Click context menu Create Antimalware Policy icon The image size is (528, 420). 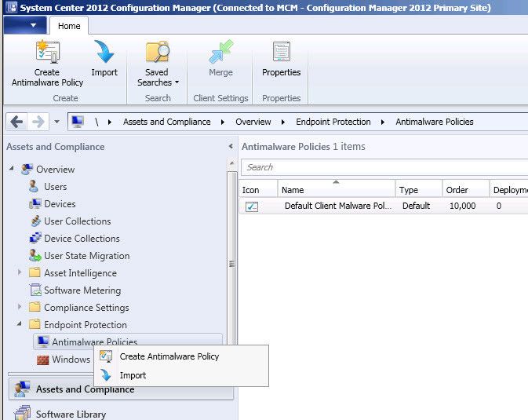pos(106,356)
